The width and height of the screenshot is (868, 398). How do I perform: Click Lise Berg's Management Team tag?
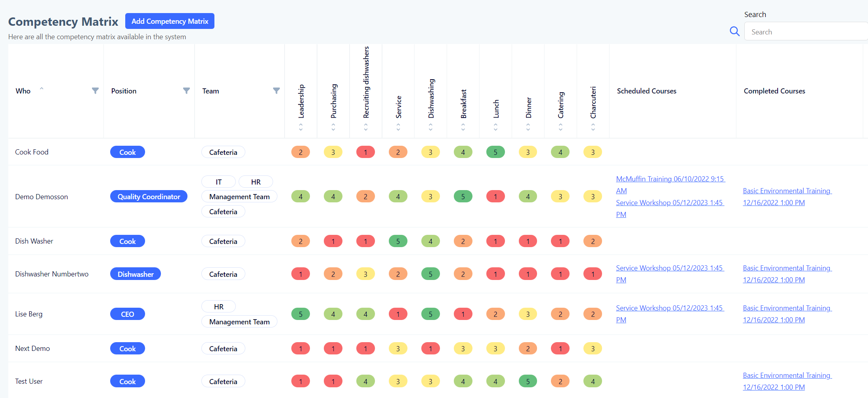pos(239,322)
